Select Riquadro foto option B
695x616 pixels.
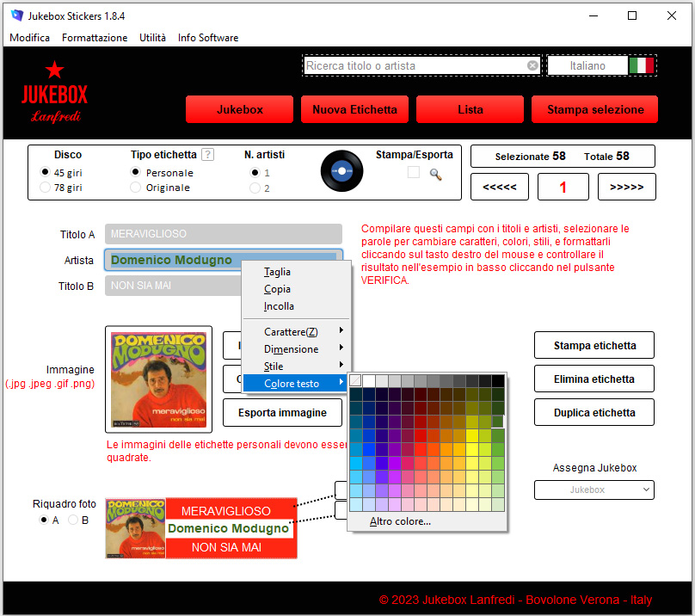[x=73, y=520]
